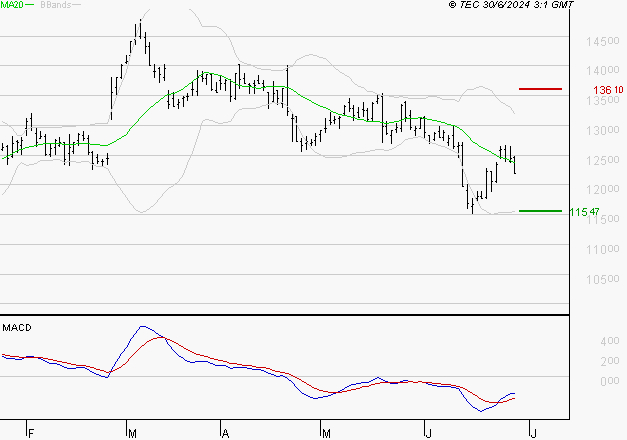This screenshot has height=440, width=627.
Task: Click the green support level line
Action: tap(540, 211)
